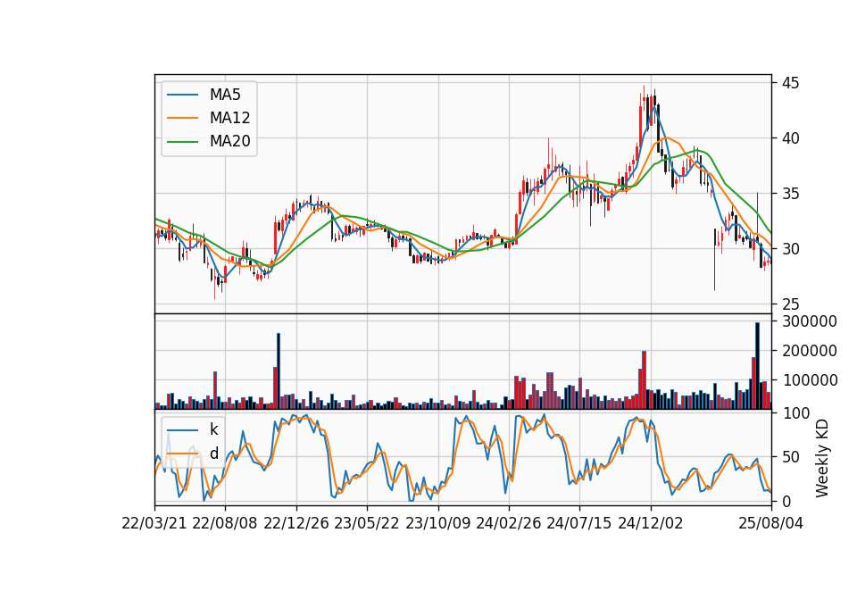Click the Weekly KD axis title
Image resolution: width=857 pixels, height=616 pixels.
822,458
